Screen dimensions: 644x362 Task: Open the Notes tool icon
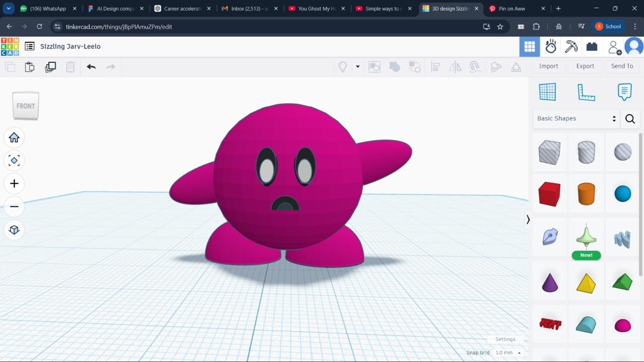coord(624,92)
